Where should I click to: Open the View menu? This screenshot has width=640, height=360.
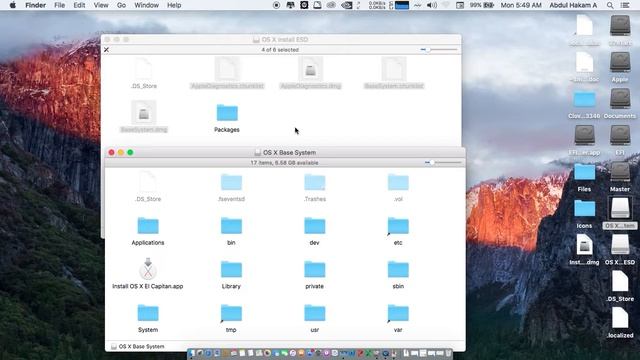click(x=101, y=5)
